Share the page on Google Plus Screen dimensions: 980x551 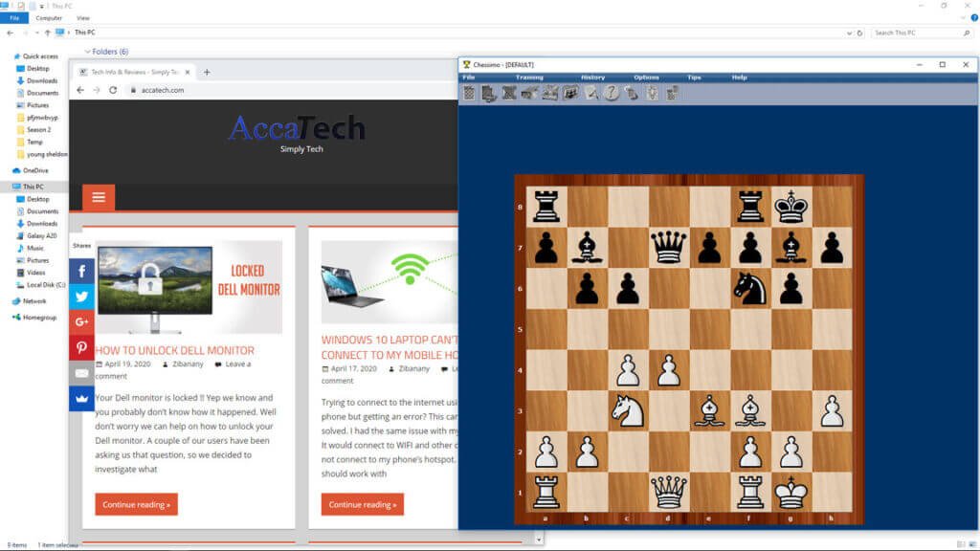(82, 322)
